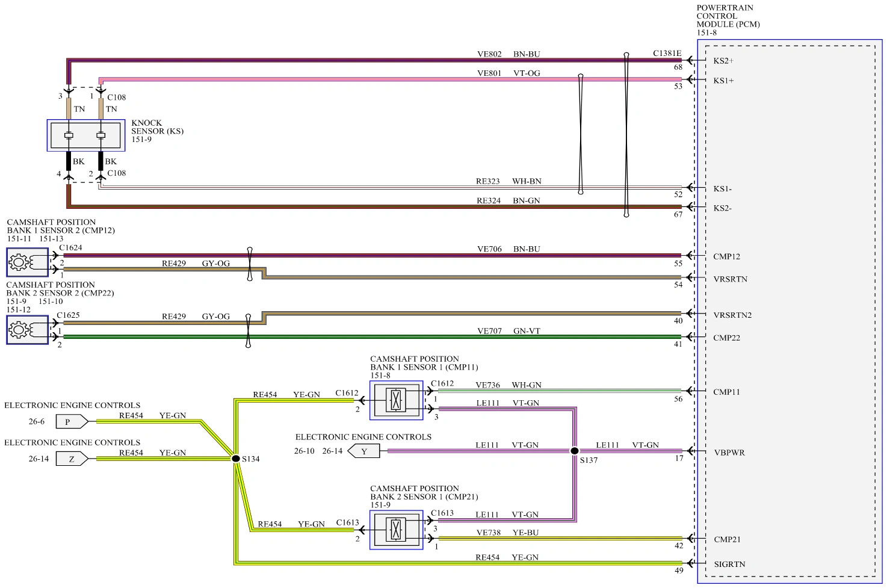This screenshot has width=887, height=588.
Task: Select the VBPWR pin label
Action: point(729,453)
